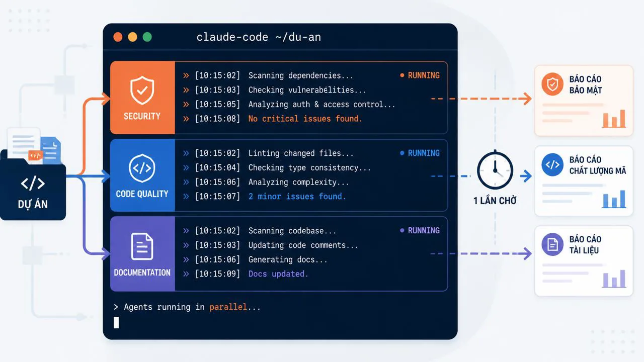
Task: Click the "2 minor issues found." result
Action: click(x=297, y=196)
